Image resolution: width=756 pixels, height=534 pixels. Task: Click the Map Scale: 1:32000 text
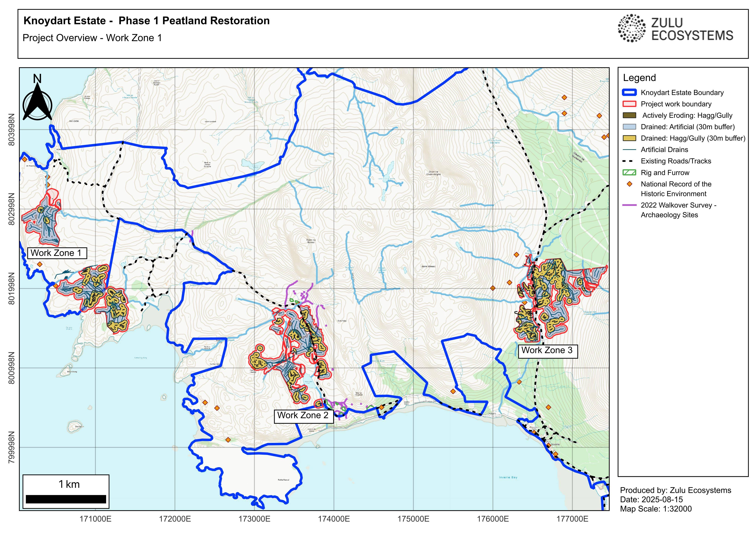(656, 509)
